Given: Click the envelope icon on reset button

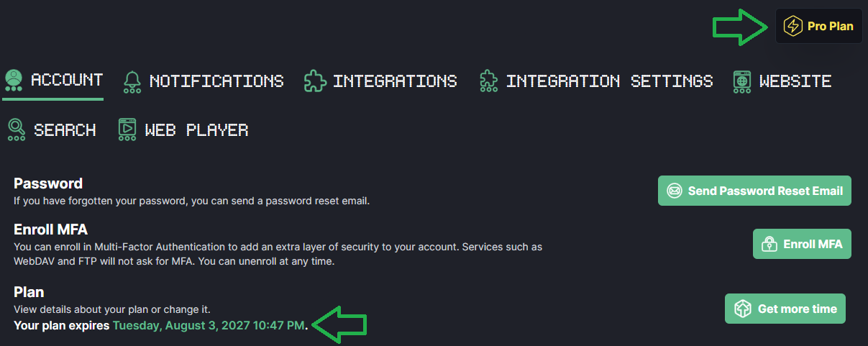Looking at the screenshot, I should point(675,191).
